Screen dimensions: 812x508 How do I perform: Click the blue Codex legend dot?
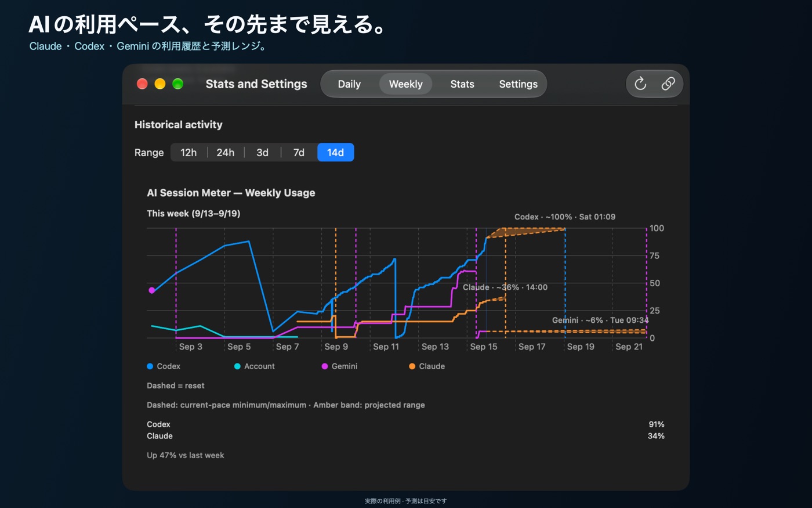tap(150, 366)
